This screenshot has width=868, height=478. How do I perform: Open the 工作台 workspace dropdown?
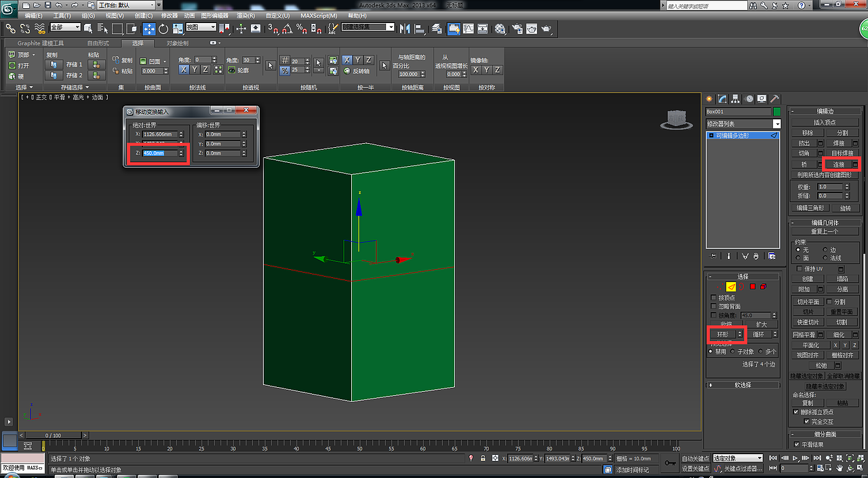click(x=127, y=5)
